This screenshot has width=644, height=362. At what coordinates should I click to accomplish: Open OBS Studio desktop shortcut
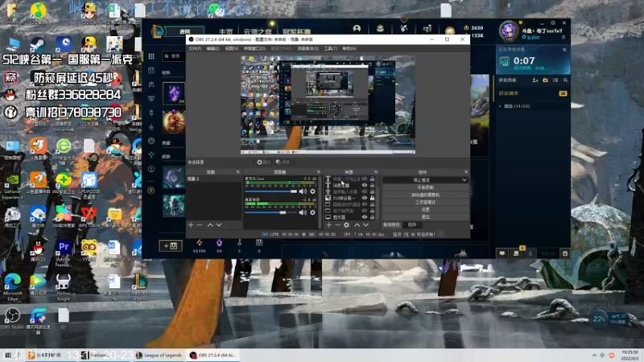click(12, 319)
